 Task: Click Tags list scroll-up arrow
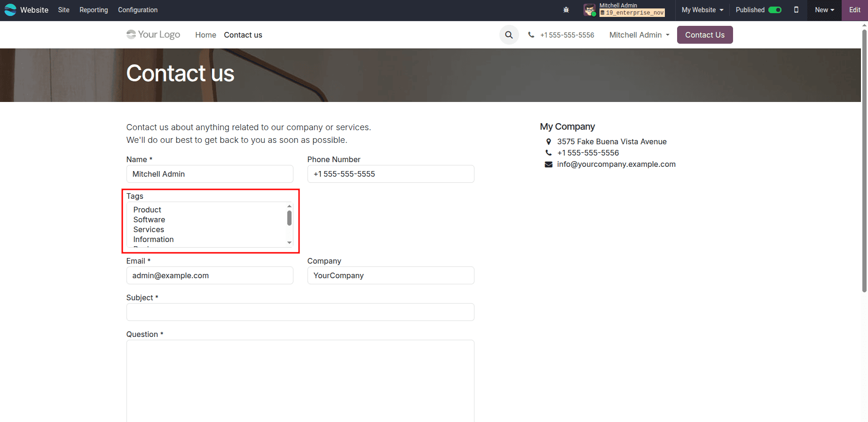coord(289,206)
